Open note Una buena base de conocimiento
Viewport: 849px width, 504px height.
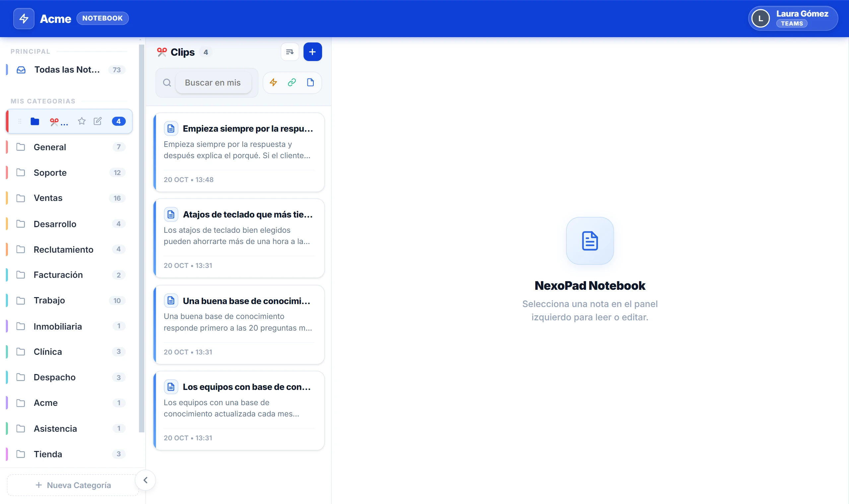pyautogui.click(x=239, y=324)
